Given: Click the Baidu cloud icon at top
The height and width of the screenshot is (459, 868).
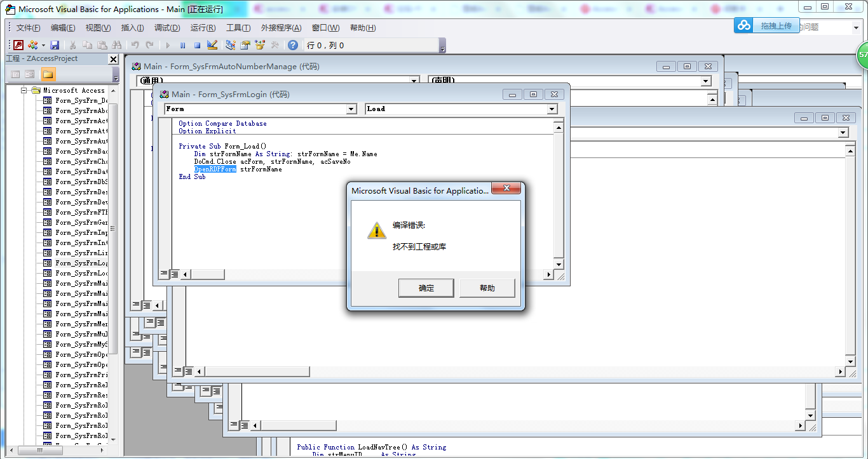Looking at the screenshot, I should pyautogui.click(x=744, y=25).
